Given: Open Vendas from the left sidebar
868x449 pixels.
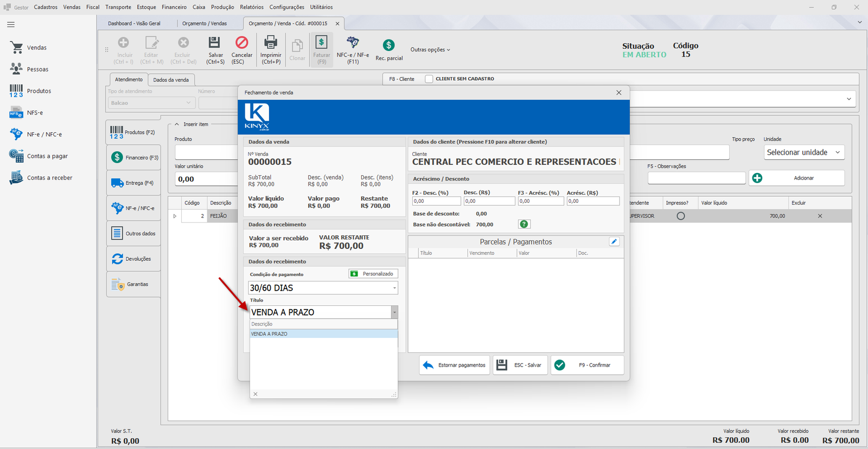Looking at the screenshot, I should [x=28, y=48].
